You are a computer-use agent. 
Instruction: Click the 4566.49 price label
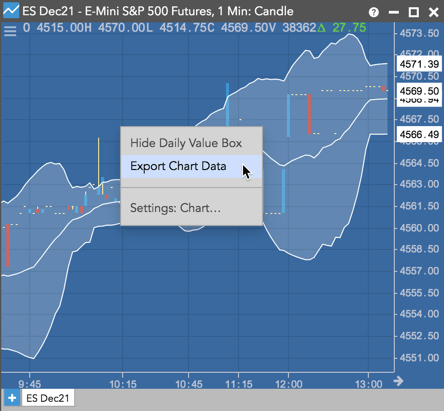pyautogui.click(x=419, y=134)
